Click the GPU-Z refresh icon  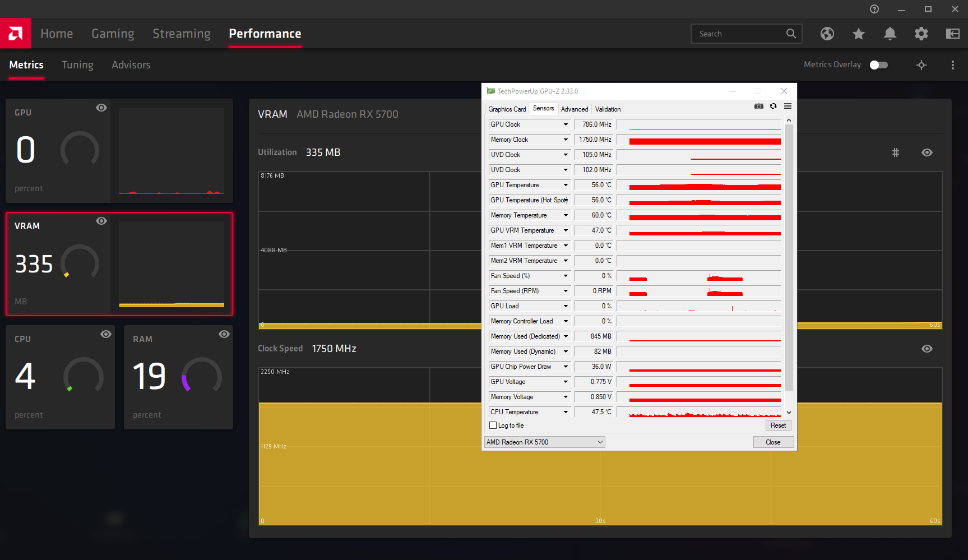774,106
